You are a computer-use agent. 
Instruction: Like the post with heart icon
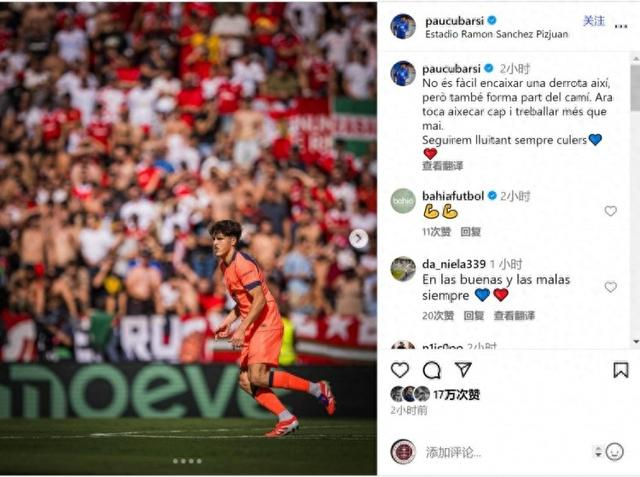pos(400,370)
